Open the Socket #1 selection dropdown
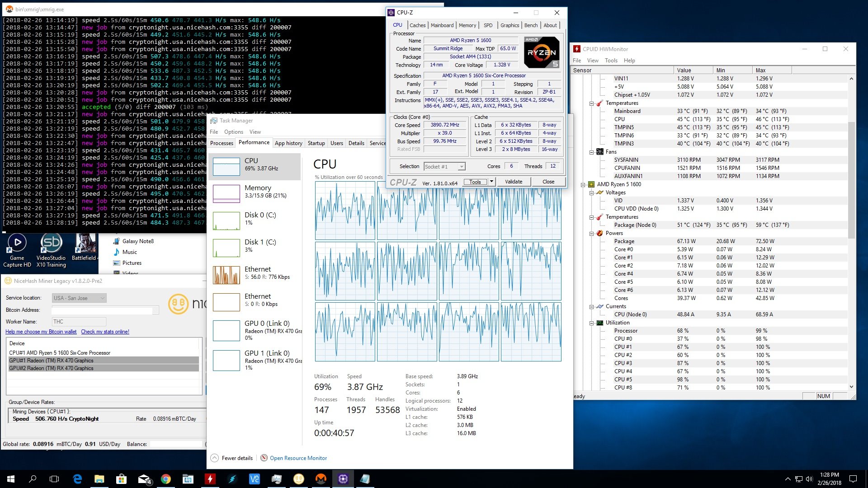This screenshot has width=868, height=488. pos(444,167)
